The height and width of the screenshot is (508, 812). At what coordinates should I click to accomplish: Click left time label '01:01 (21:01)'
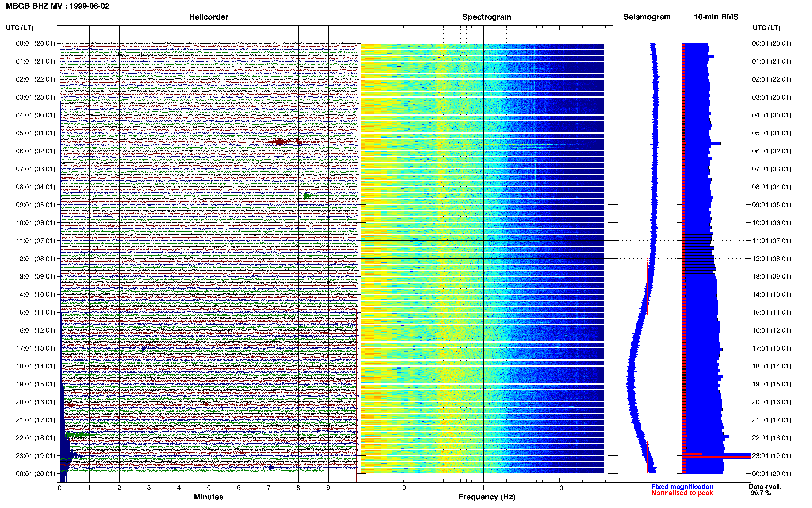coord(36,61)
